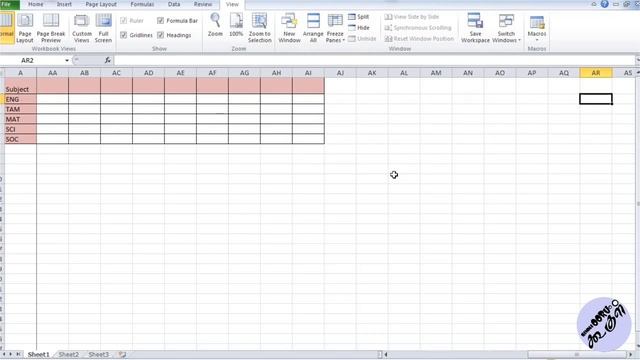
Task: Select column header AM
Action: coord(436,73)
